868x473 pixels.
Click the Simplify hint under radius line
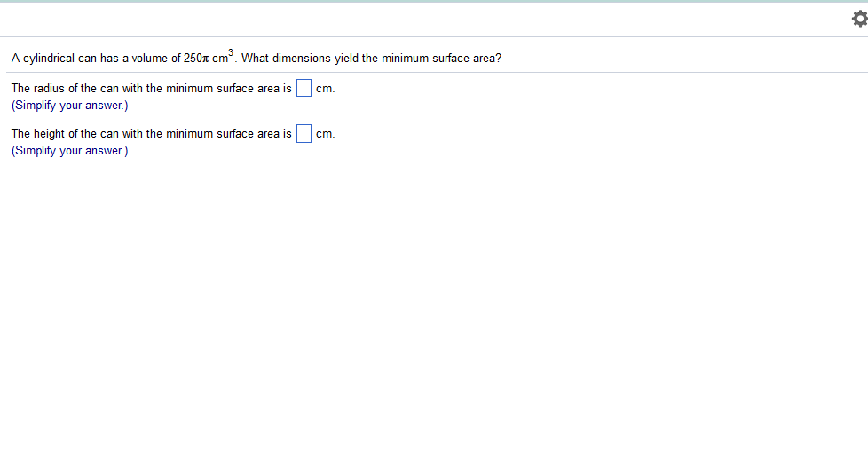(69, 106)
